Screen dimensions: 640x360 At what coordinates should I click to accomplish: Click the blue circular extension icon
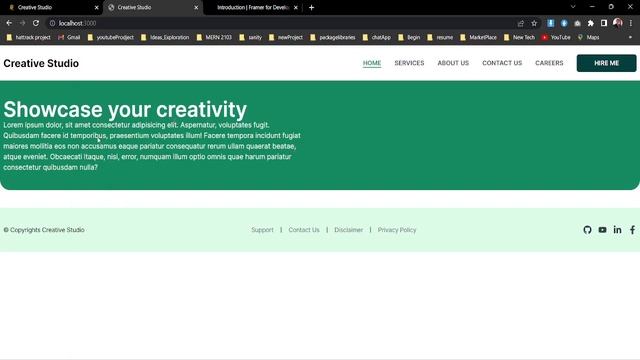(564, 23)
